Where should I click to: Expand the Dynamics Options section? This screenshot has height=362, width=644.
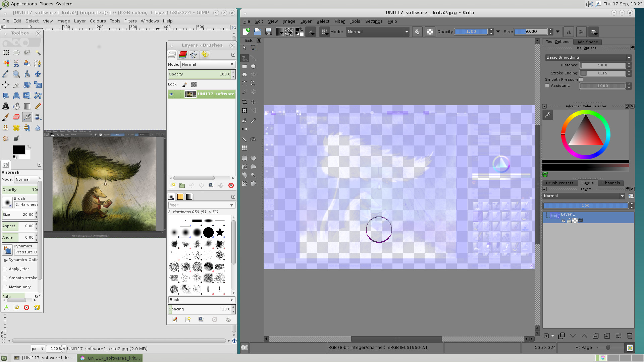(x=5, y=260)
